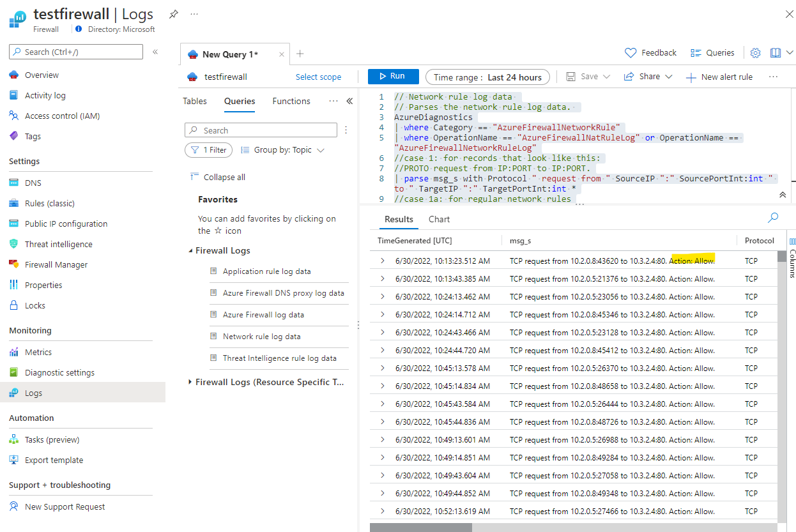Image resolution: width=796 pixels, height=532 pixels.
Task: Open Activity log in sidebar
Action: [x=45, y=95]
